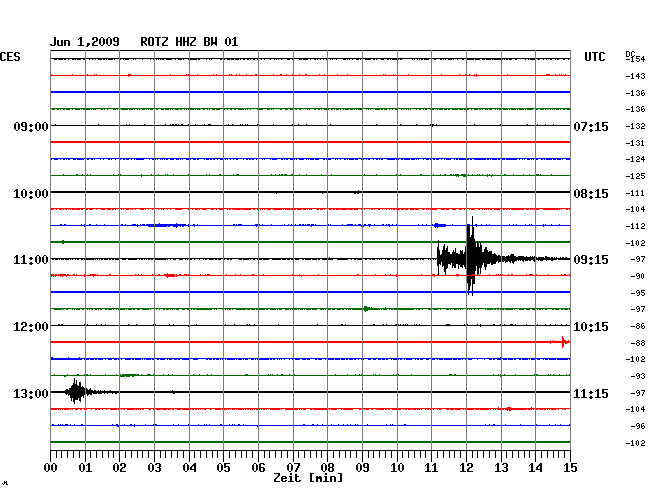The height and width of the screenshot is (494, 650).
Task: Select the station label ROTZ HHZ BW 01
Action: (189, 42)
